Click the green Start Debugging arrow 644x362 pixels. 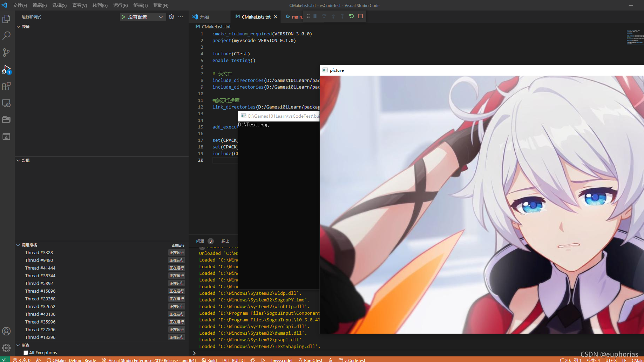tap(123, 17)
